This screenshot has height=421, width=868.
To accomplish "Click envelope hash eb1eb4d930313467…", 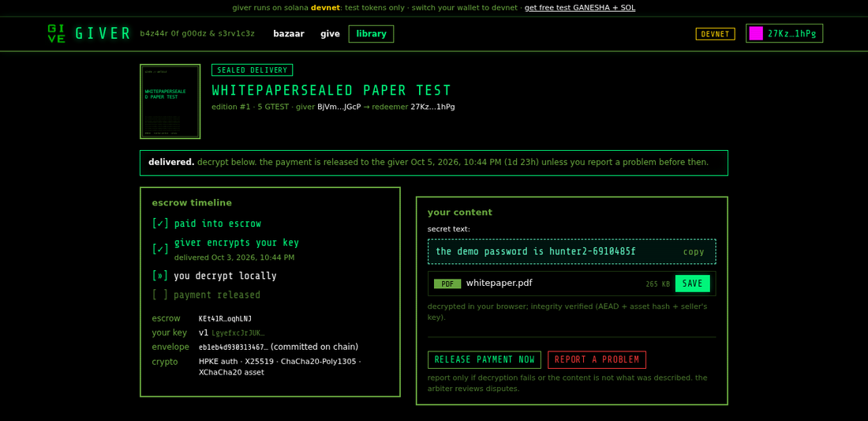I will coord(234,348).
